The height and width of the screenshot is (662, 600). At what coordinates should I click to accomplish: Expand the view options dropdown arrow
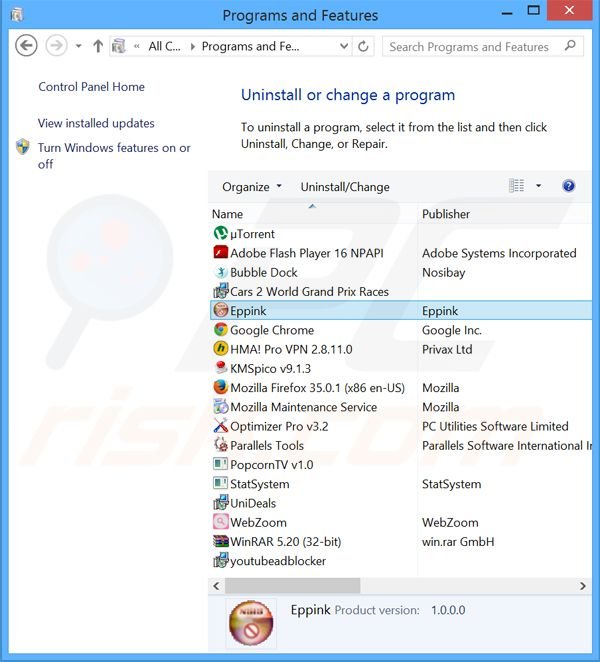coord(538,186)
